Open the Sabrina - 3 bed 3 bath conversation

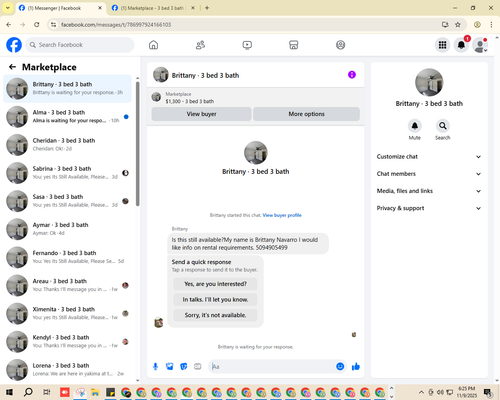[67, 173]
